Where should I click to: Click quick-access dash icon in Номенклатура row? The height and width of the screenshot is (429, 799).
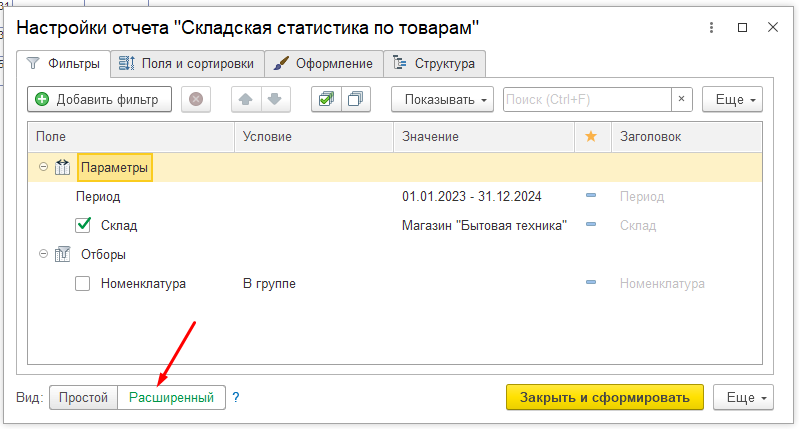pyautogui.click(x=591, y=282)
